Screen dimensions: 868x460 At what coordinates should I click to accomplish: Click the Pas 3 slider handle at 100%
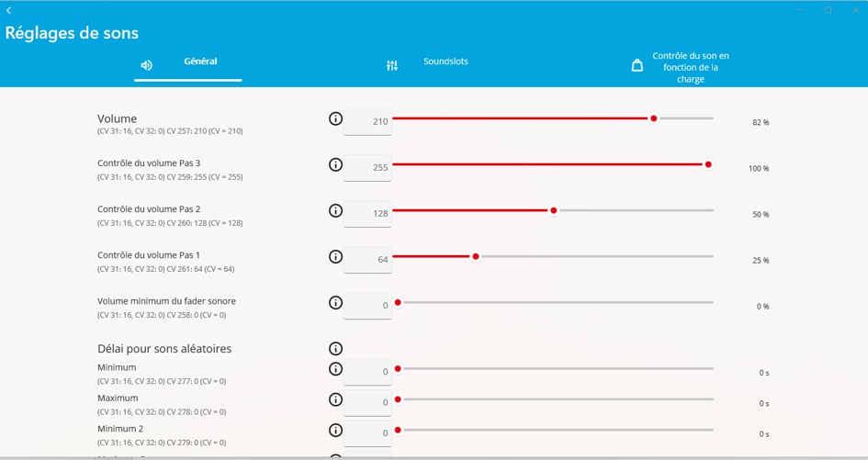pos(708,164)
